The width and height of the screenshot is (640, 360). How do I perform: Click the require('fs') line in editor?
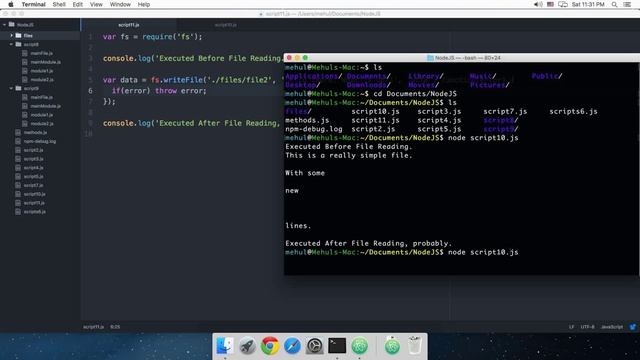pyautogui.click(x=153, y=37)
